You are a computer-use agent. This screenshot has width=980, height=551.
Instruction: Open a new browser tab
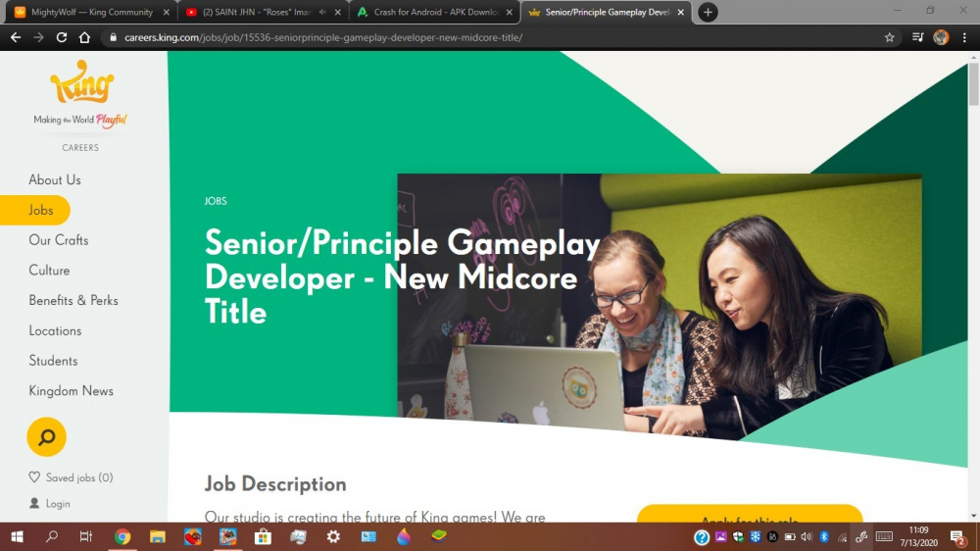pos(708,12)
